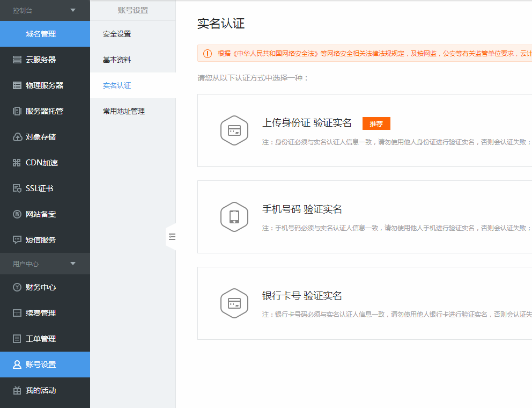Click the CDN加速 grid icon
Image resolution: width=532 pixels, height=408 pixels.
pos(17,163)
